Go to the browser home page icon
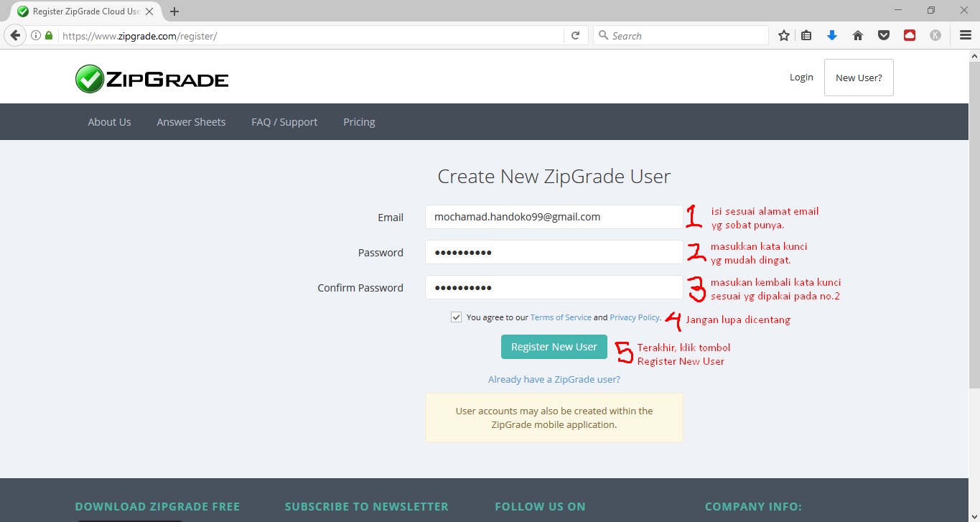The height and width of the screenshot is (522, 980). (x=857, y=34)
